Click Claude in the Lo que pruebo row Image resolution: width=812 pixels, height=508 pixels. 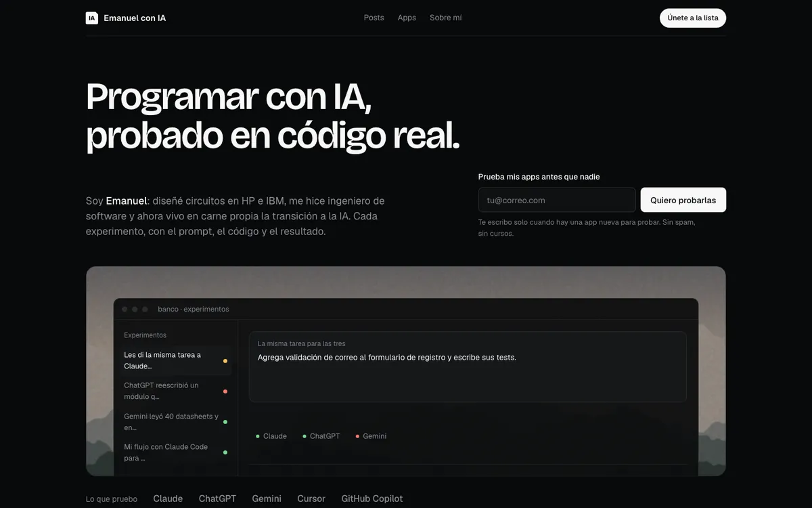point(168,499)
